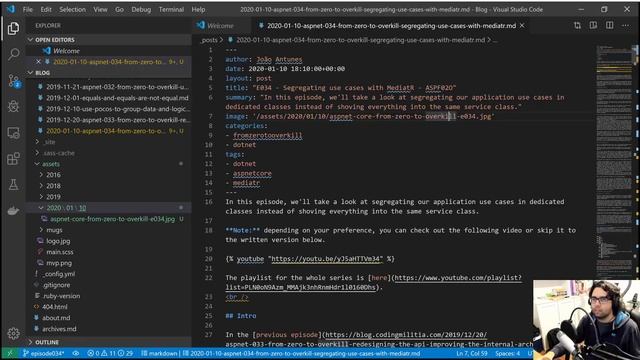Open the Help menu
This screenshot has height=360, width=640.
pyautogui.click(x=198, y=9)
